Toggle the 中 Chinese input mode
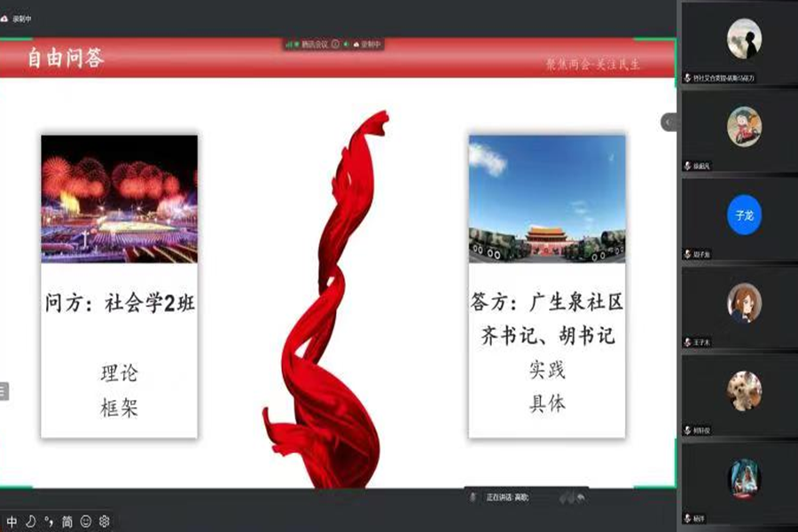 point(12,522)
